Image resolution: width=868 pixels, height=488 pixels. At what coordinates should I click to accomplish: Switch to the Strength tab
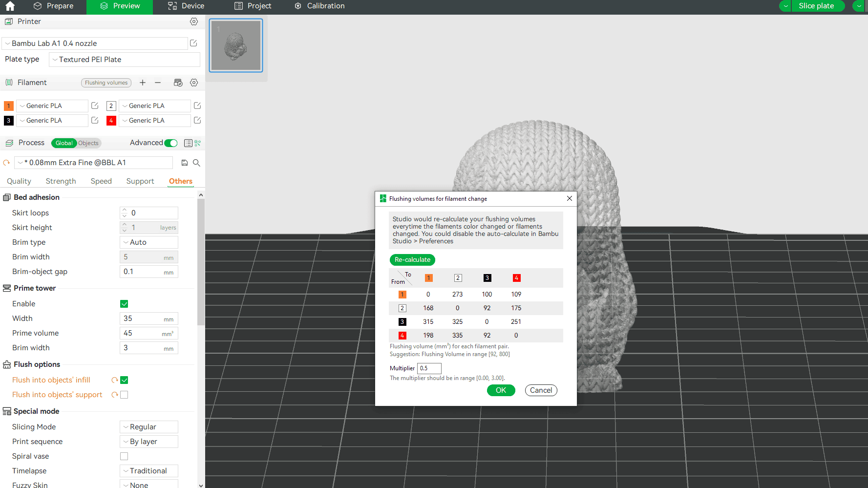tap(61, 181)
